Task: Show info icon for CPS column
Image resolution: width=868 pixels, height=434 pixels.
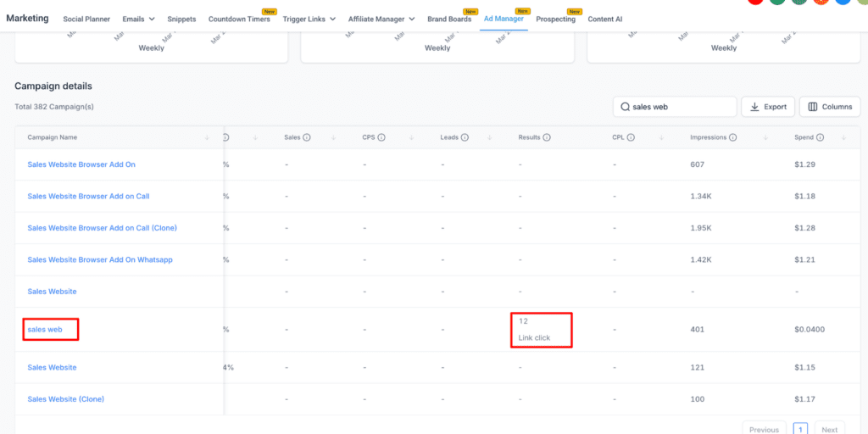Action: 381,137
